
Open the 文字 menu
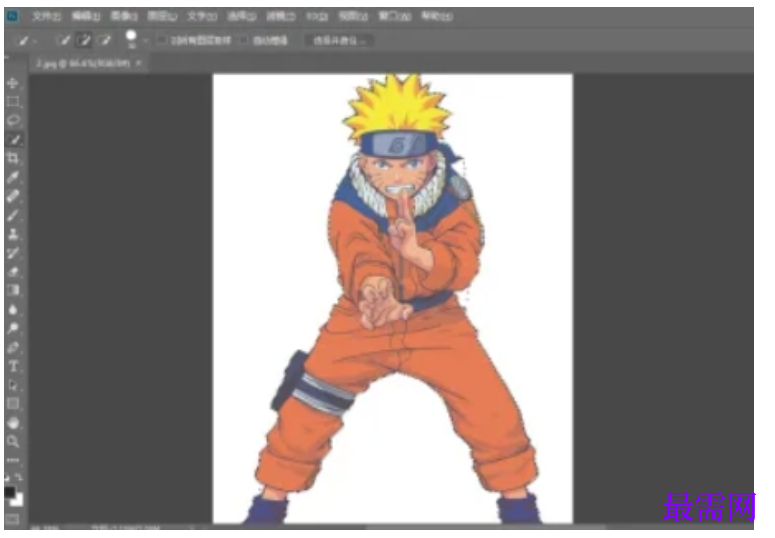pos(202,16)
